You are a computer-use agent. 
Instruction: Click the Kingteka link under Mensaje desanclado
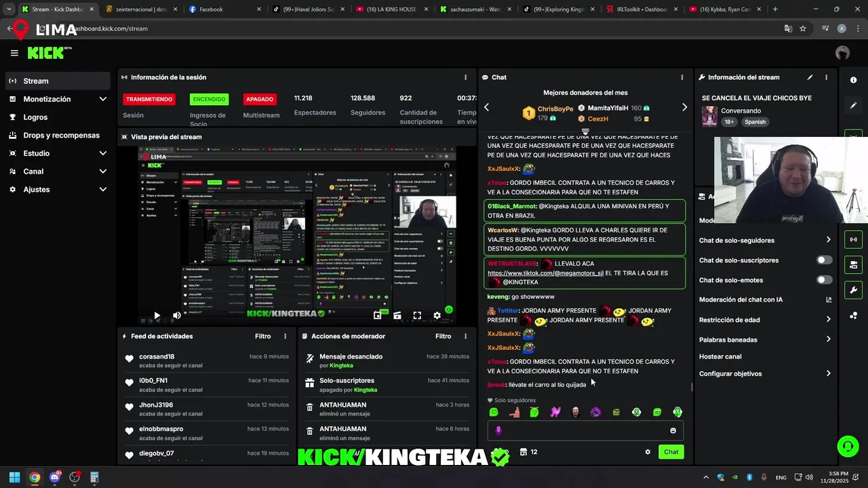coord(341,366)
